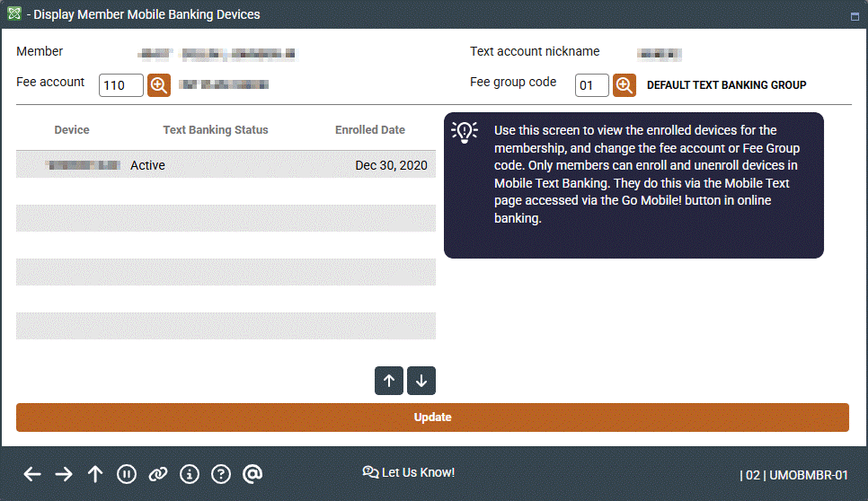Click the Enrolled Date column header
Image resolution: width=868 pixels, height=501 pixels.
pyautogui.click(x=370, y=130)
